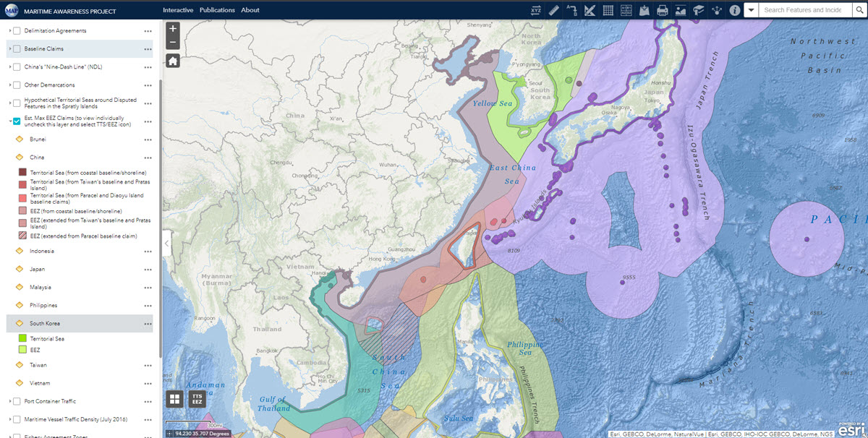The width and height of the screenshot is (868, 438).
Task: Expand Hypothetical Territorial Seas layer arrow
Action: (x=9, y=103)
